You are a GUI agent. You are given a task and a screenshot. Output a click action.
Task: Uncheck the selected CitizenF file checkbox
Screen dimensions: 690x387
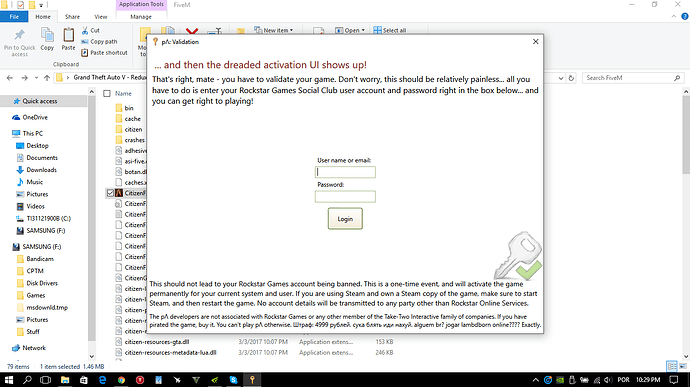tap(110, 193)
